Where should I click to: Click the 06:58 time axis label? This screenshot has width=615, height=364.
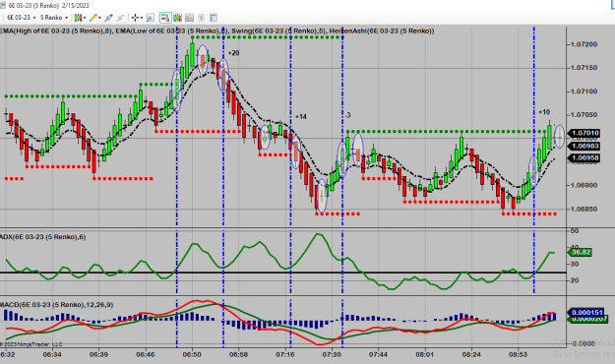point(238,354)
